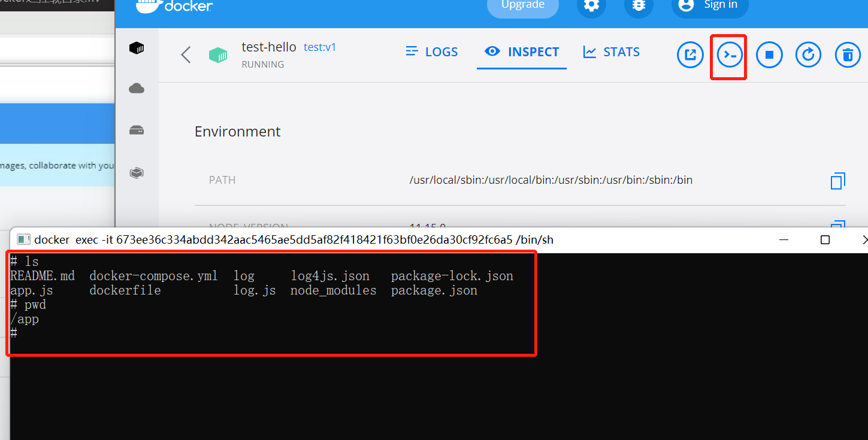Click node_modules in terminal output
The image size is (868, 440).
coord(334,290)
